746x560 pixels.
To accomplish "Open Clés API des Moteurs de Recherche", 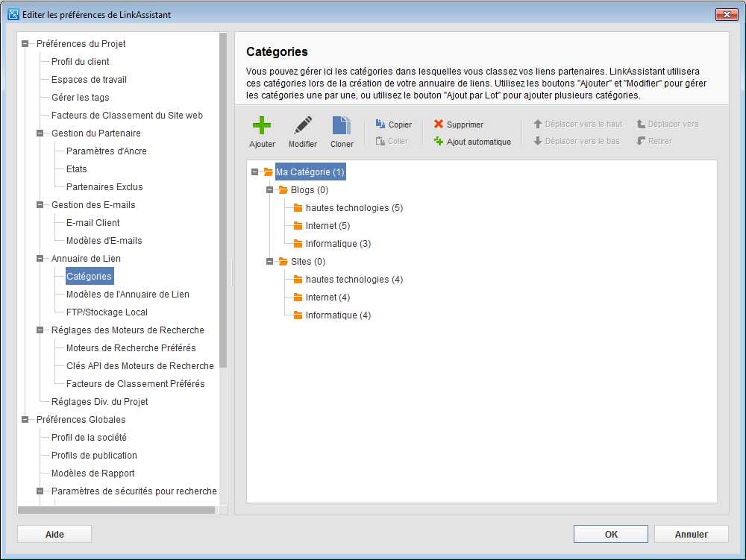I will pos(140,366).
